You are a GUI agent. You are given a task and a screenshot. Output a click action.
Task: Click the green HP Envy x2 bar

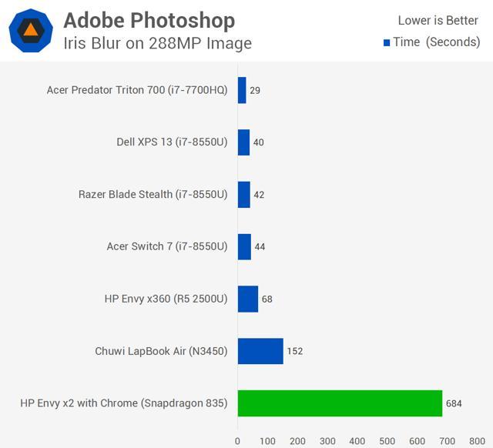pos(340,403)
